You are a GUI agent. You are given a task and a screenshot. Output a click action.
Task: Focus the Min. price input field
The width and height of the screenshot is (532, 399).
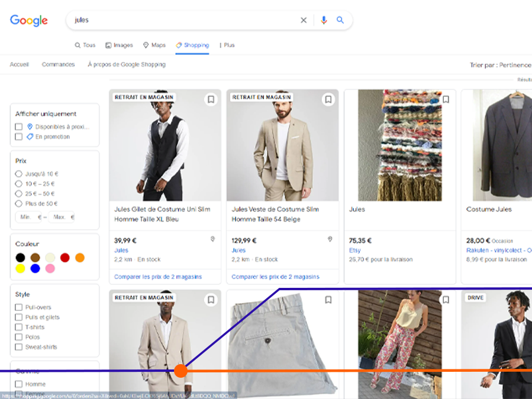(x=28, y=217)
